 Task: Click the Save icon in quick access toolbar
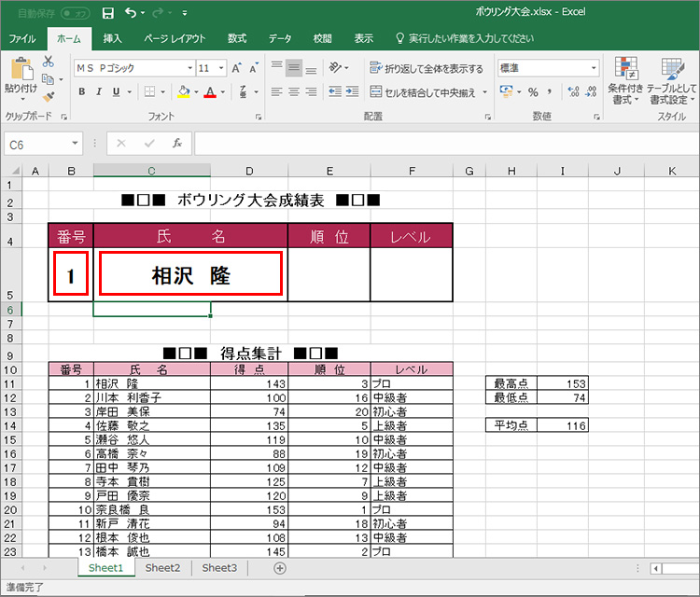click(x=107, y=13)
